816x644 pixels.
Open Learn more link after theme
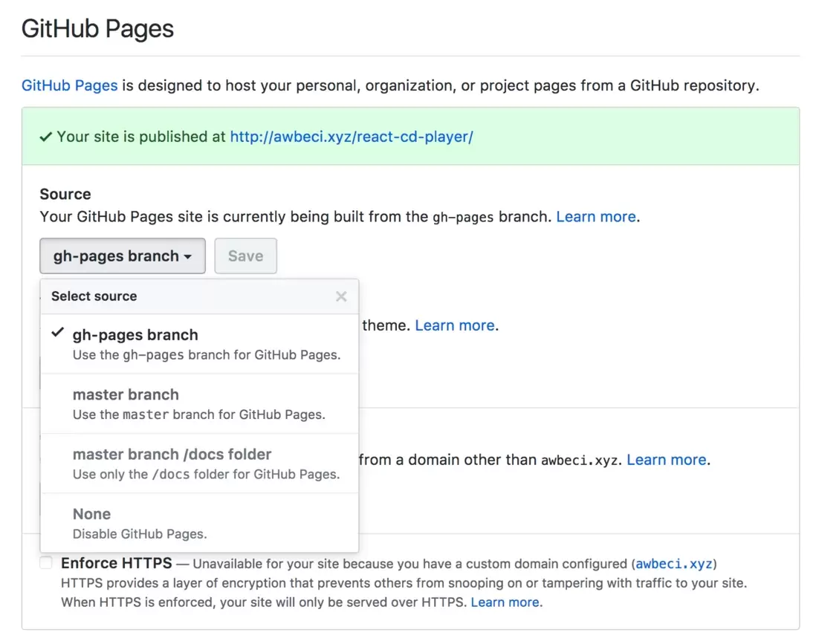click(454, 325)
